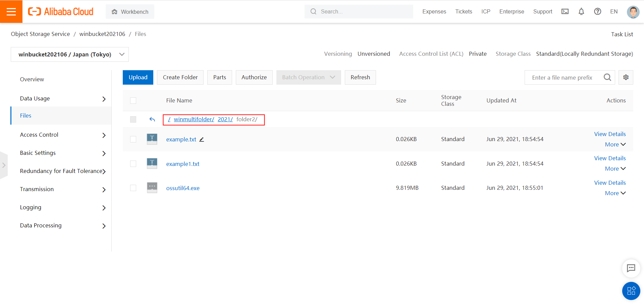Open the example.txt file link
Screen dimensions: 644x307
[x=181, y=139]
